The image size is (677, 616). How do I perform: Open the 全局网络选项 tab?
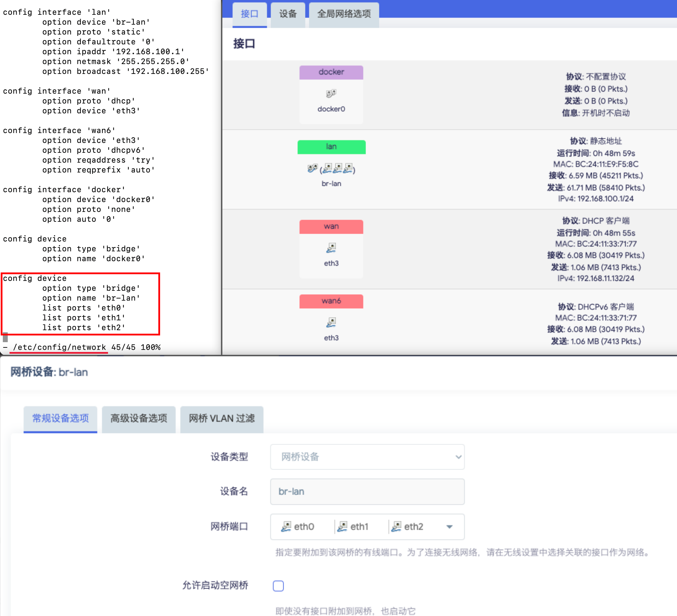tap(344, 14)
